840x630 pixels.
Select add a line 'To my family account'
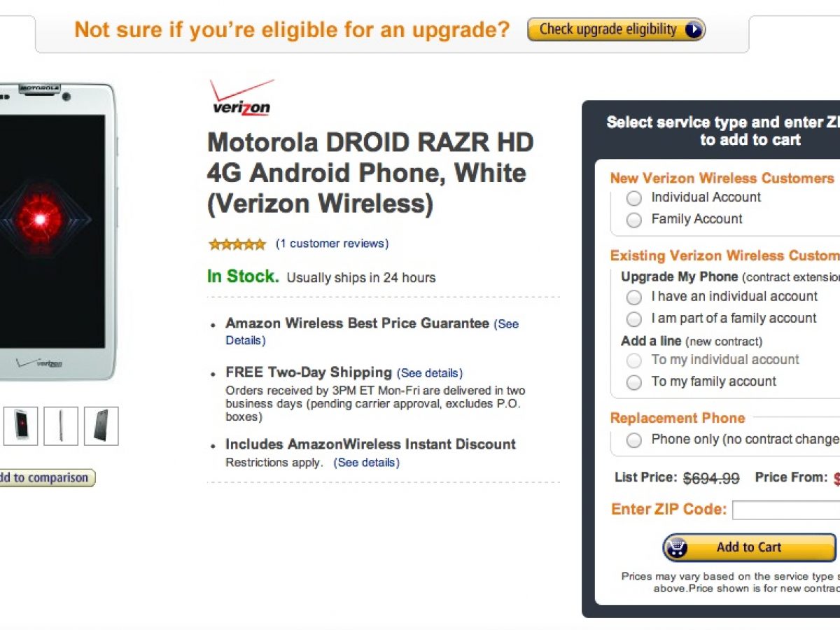pos(634,382)
